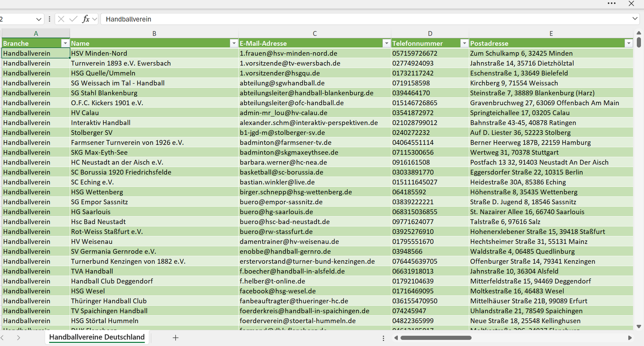This screenshot has width=644, height=346.
Task: Select the cell SC Eching e.V.
Action: click(x=154, y=182)
